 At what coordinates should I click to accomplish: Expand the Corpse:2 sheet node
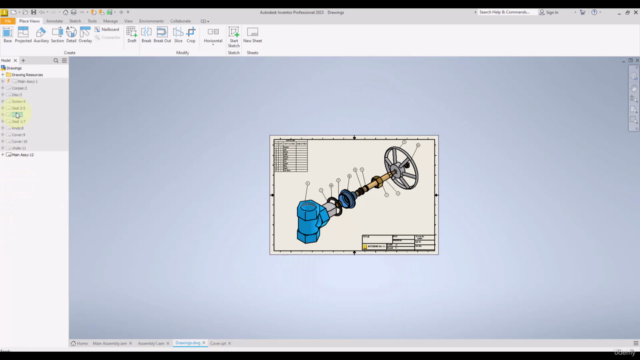tap(3, 88)
